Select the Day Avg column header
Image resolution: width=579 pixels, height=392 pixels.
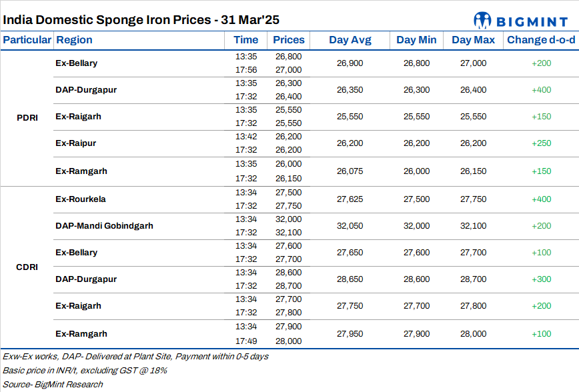(x=350, y=40)
